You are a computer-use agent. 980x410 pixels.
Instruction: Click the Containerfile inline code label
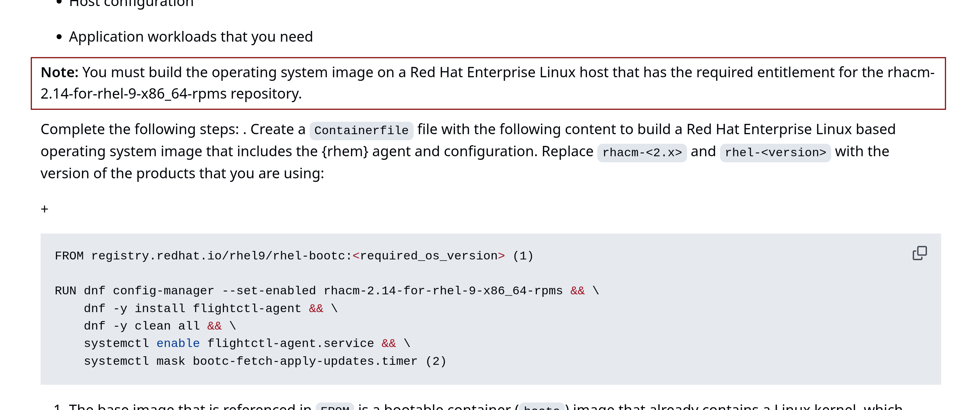click(361, 131)
